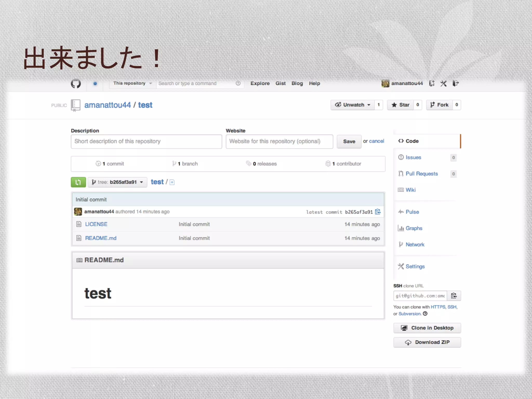Expand the Unwatch dropdown

pos(353,105)
